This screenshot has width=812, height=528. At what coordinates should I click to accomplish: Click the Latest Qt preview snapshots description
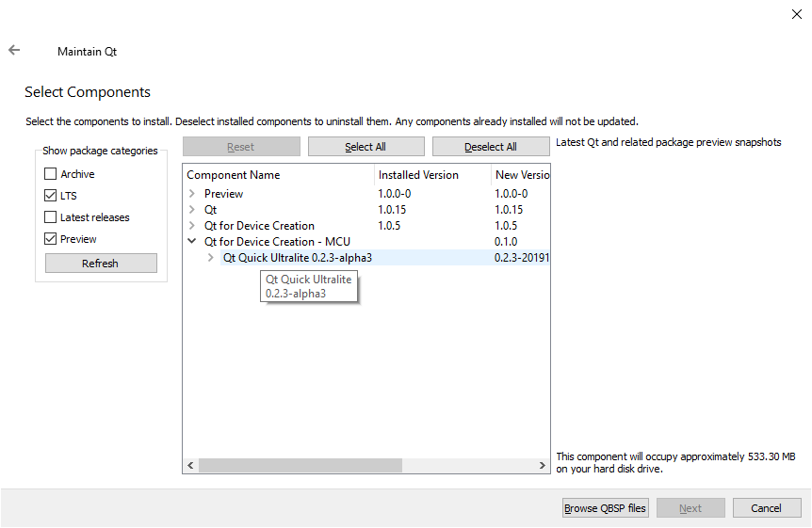click(x=669, y=142)
